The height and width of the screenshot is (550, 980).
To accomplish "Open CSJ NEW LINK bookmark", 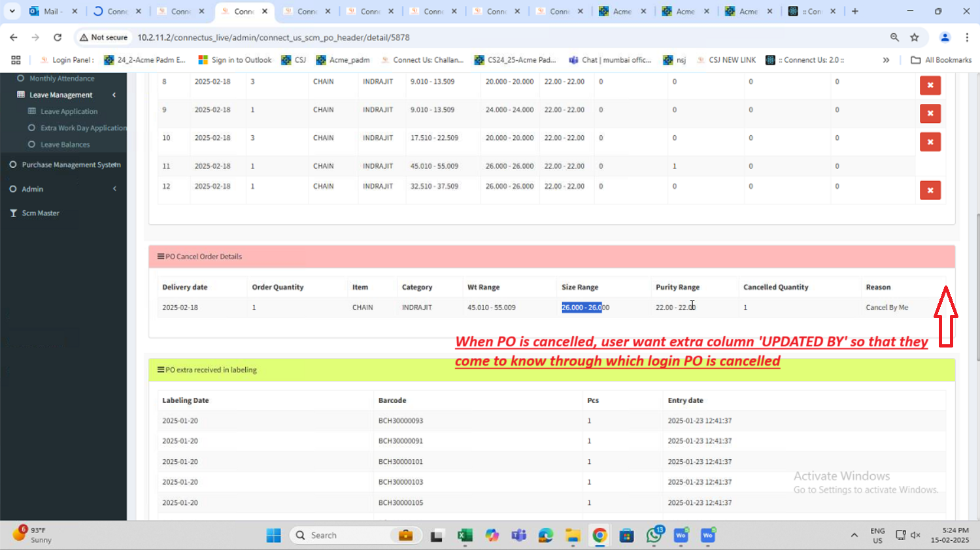I will click(x=726, y=59).
